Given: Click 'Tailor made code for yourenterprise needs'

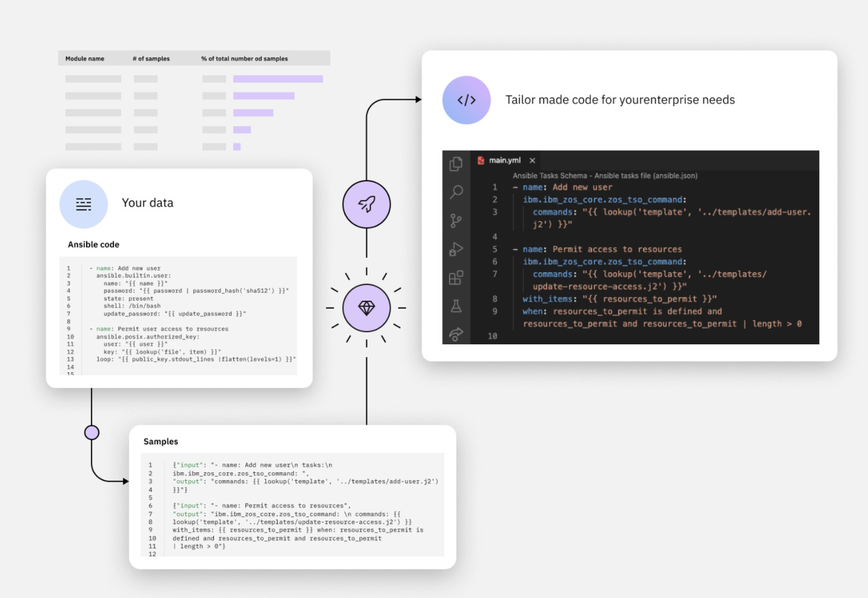Looking at the screenshot, I should pyautogui.click(x=620, y=100).
